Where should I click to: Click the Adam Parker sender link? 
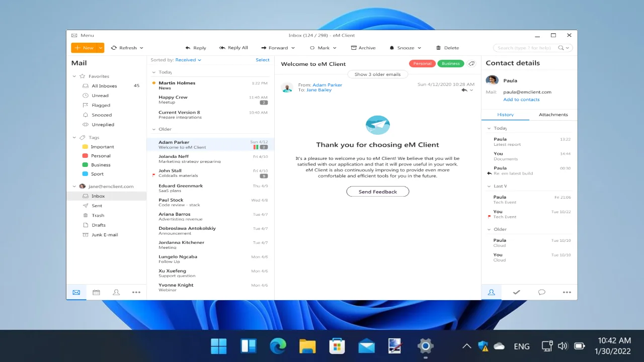point(327,85)
